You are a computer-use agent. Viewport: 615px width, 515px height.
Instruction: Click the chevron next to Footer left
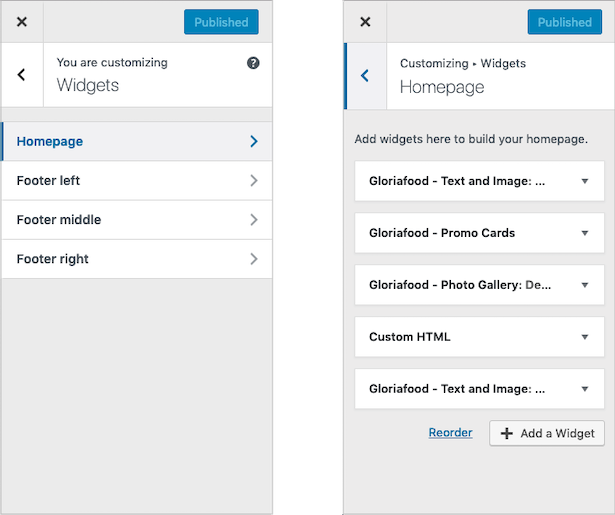[x=254, y=181]
